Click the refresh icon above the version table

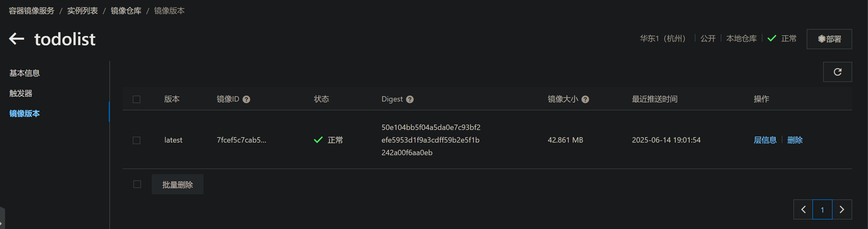point(837,72)
